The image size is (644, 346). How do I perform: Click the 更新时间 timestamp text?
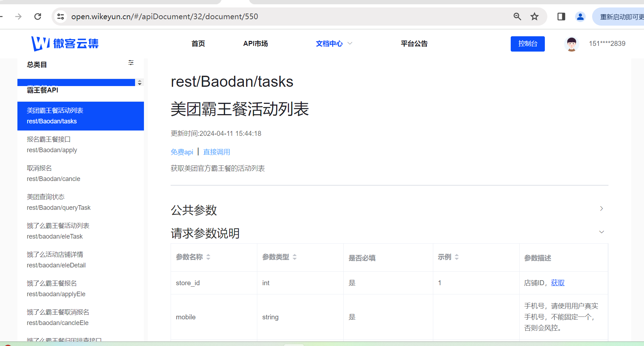216,133
